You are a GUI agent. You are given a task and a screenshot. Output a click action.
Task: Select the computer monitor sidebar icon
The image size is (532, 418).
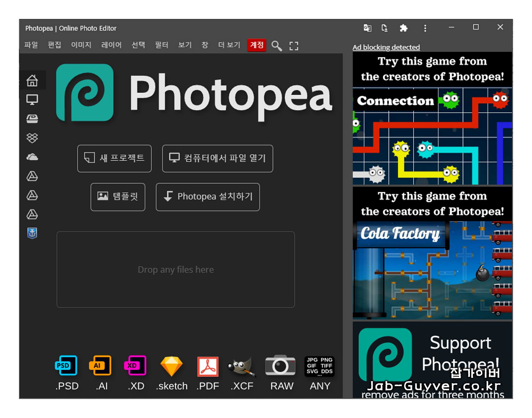[x=32, y=99]
